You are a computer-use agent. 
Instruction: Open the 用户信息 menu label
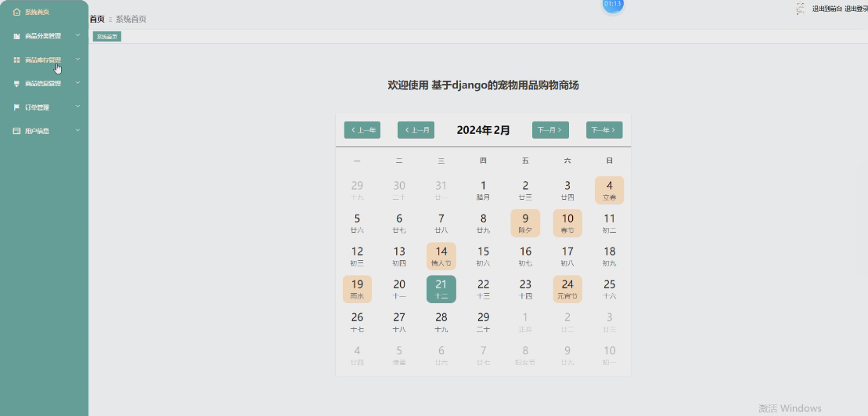37,132
